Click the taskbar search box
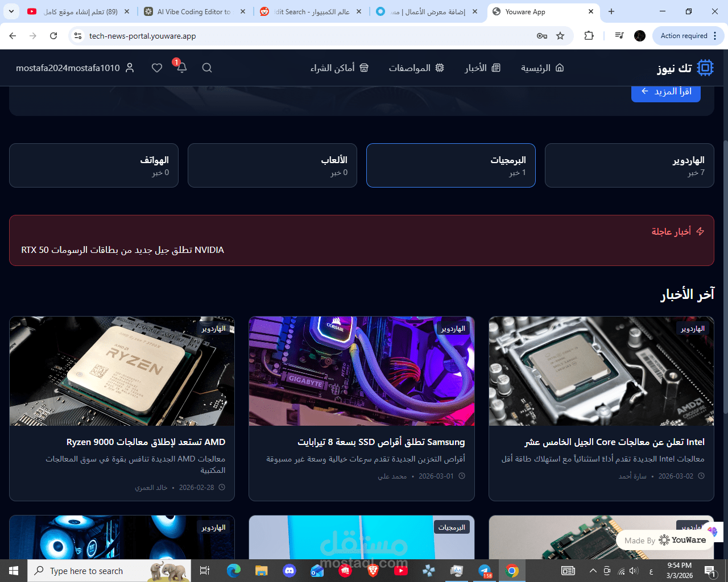The width and height of the screenshot is (728, 582). coord(109,571)
